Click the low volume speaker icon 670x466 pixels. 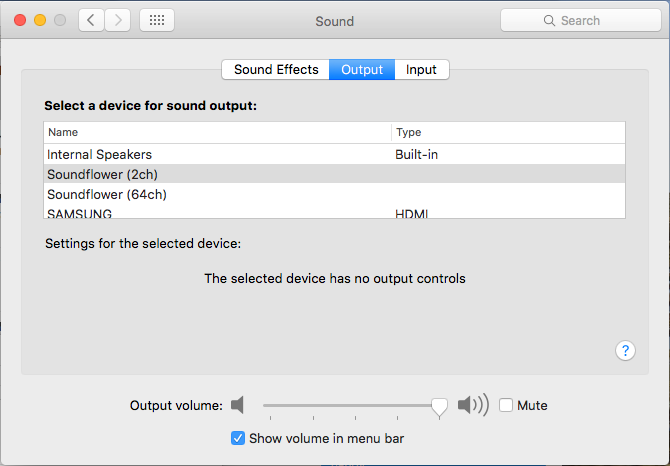pyautogui.click(x=238, y=405)
